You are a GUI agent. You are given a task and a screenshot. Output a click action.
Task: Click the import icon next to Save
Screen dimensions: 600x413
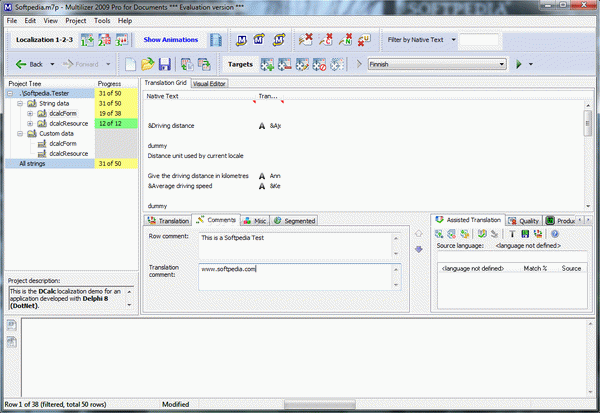point(187,64)
